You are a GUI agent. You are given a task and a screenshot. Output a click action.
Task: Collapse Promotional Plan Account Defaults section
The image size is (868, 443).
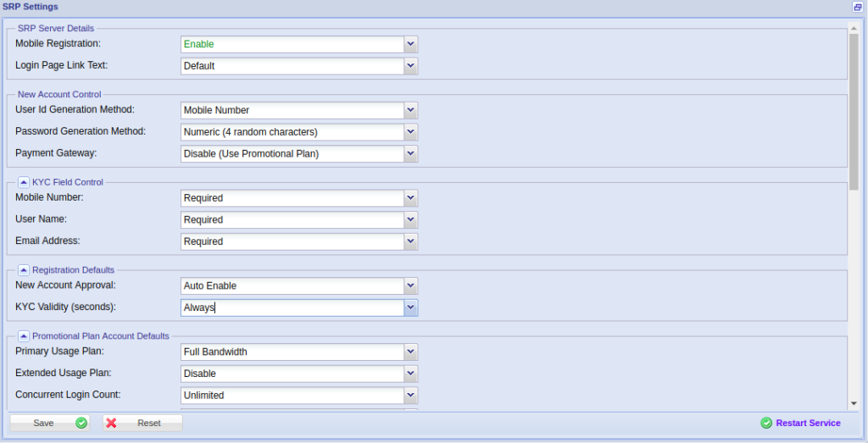24,336
